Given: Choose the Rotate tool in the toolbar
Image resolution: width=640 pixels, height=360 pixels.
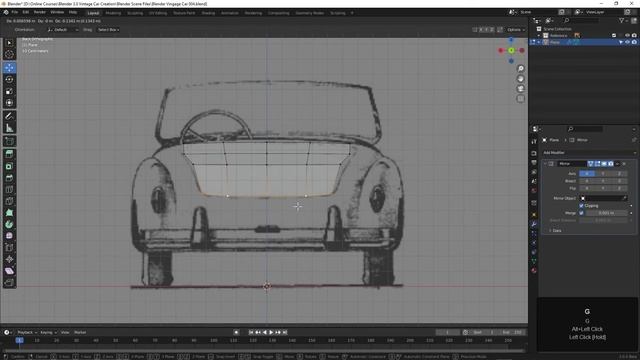Looking at the screenshot, I should coord(9,80).
